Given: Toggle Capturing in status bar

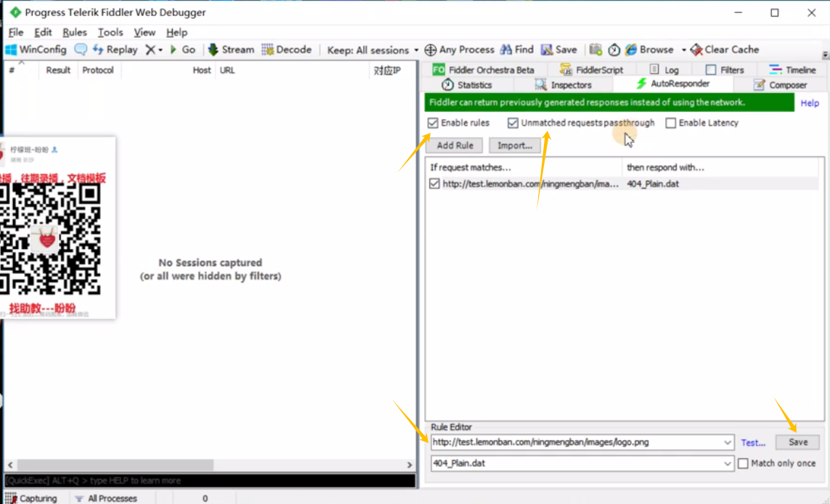Looking at the screenshot, I should click(30, 498).
